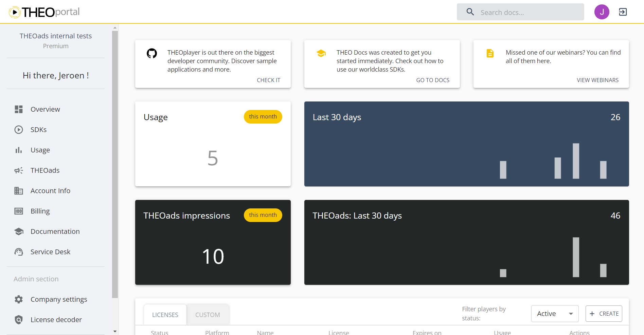The height and width of the screenshot is (335, 644).
Task: Open Account Info building icon
Action: click(19, 190)
